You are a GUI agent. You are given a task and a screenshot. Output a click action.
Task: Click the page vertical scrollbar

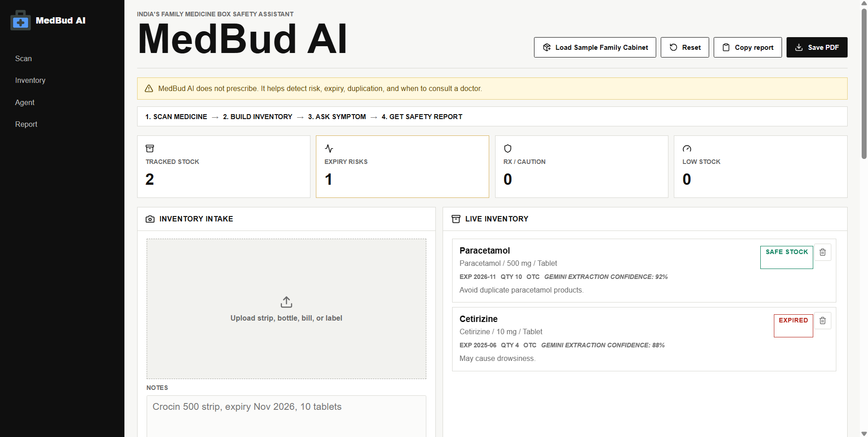point(864,84)
